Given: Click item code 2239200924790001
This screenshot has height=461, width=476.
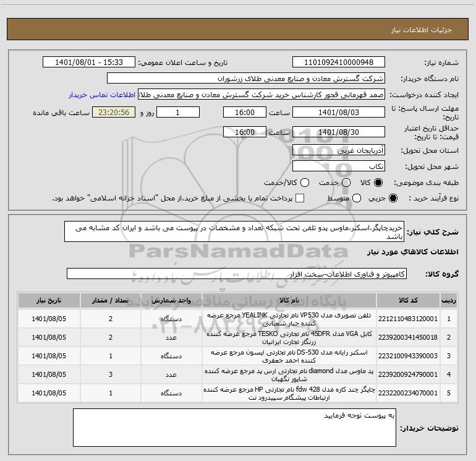Looking at the screenshot, I should 408,374.
